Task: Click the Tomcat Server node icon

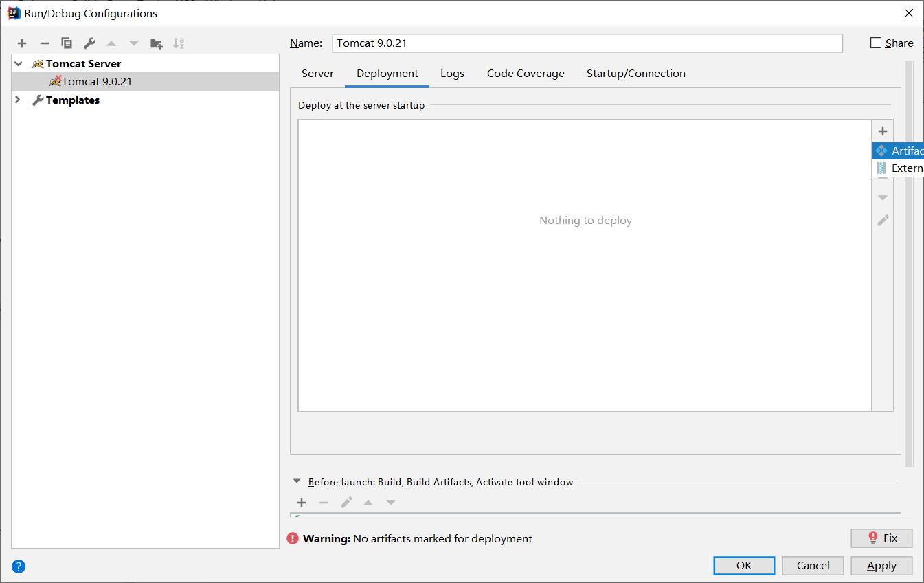Action: (38, 63)
